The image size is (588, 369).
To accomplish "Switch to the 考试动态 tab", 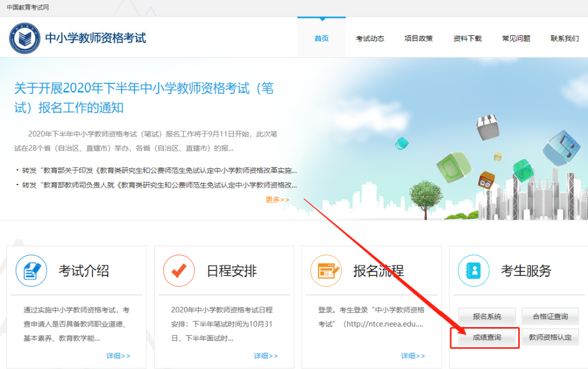I will (370, 39).
